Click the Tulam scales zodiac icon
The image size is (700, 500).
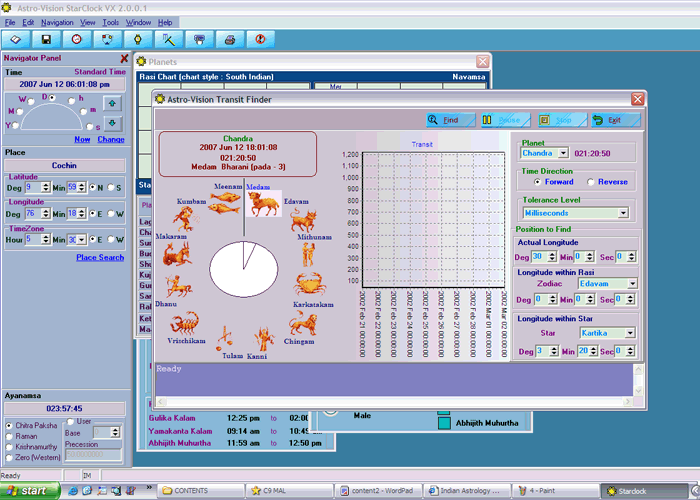pyautogui.click(x=224, y=338)
